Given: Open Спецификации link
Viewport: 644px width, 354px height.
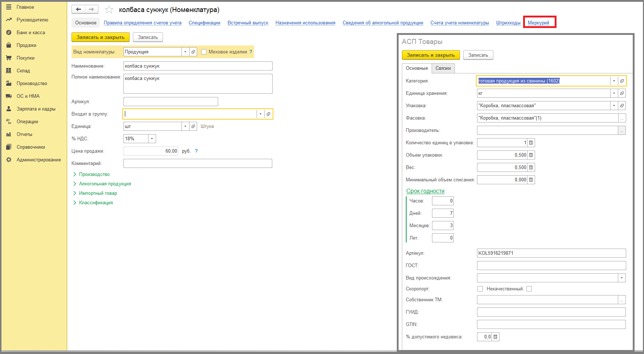Looking at the screenshot, I should [x=204, y=23].
